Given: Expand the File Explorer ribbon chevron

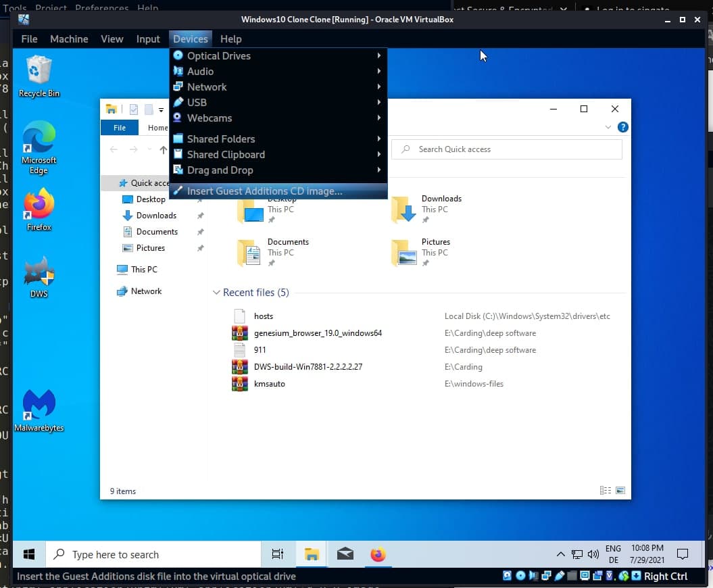Looking at the screenshot, I should point(608,127).
